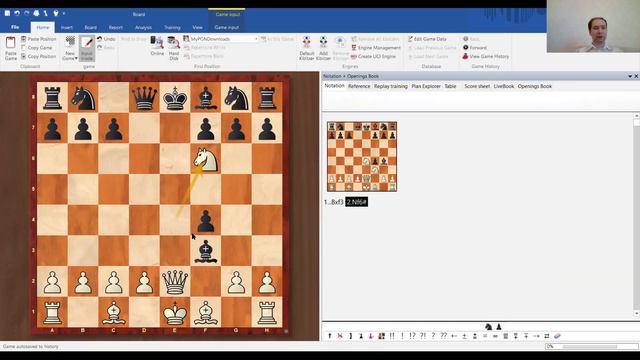Click Edit Game Data

click(x=427, y=39)
